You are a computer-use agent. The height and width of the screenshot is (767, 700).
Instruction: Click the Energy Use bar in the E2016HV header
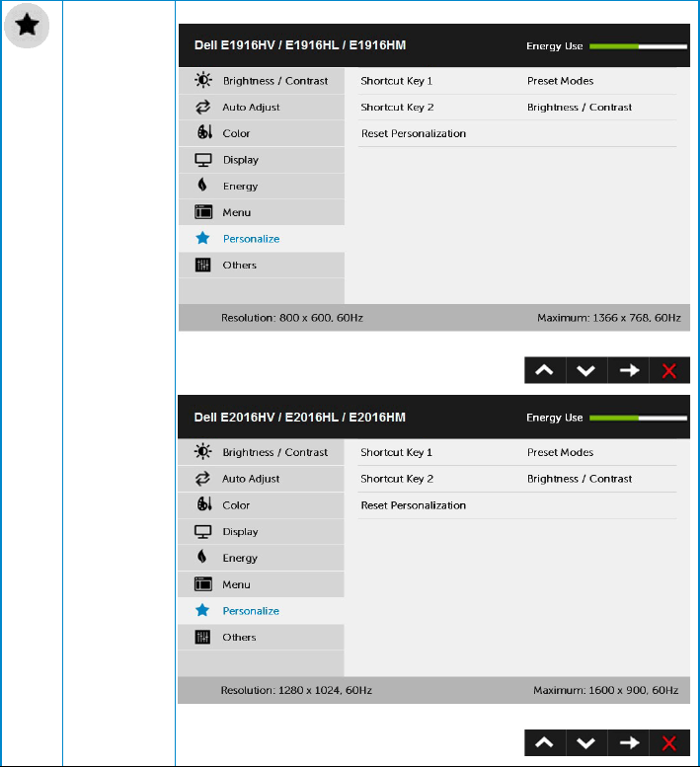pyautogui.click(x=638, y=419)
